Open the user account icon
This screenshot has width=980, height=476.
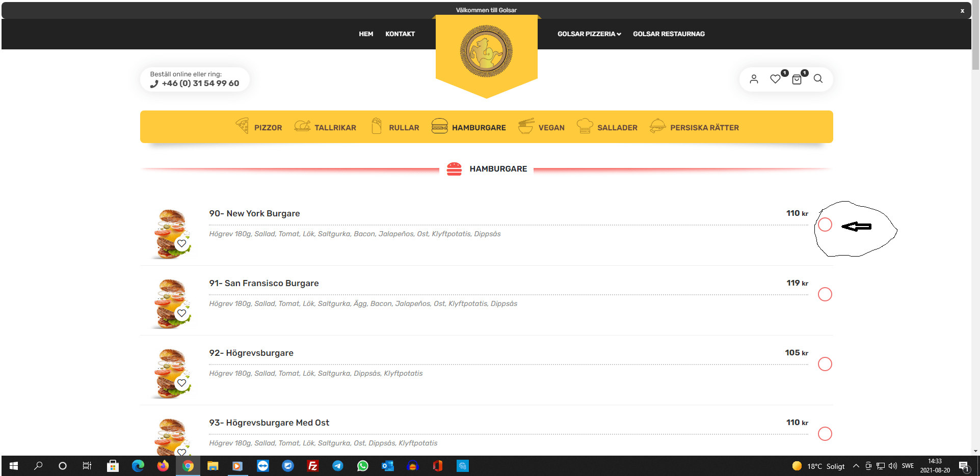754,79
